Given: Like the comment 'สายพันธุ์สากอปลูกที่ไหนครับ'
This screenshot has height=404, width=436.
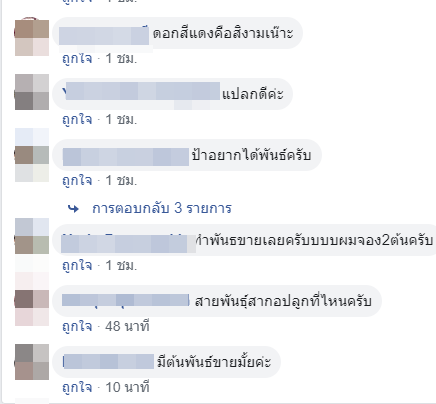Looking at the screenshot, I should 77,326.
